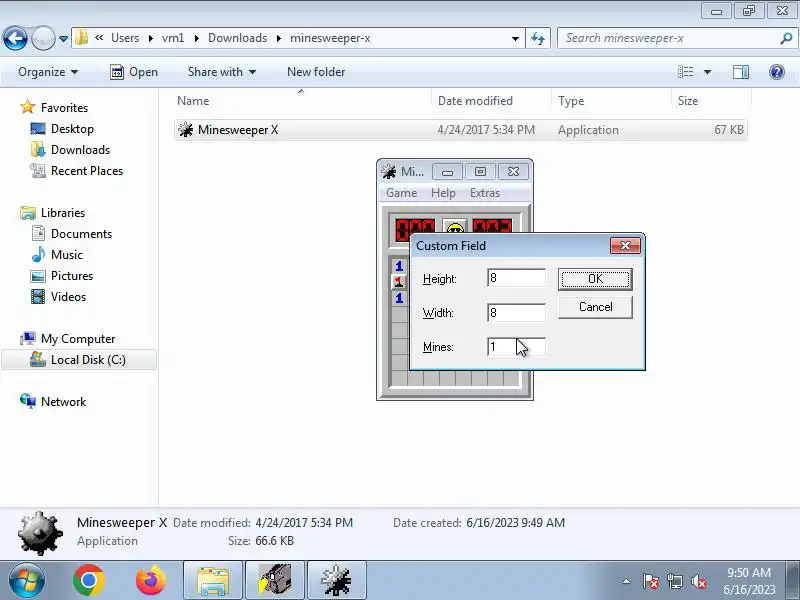Click the Open toolbar button
800x600 pixels.
point(134,72)
